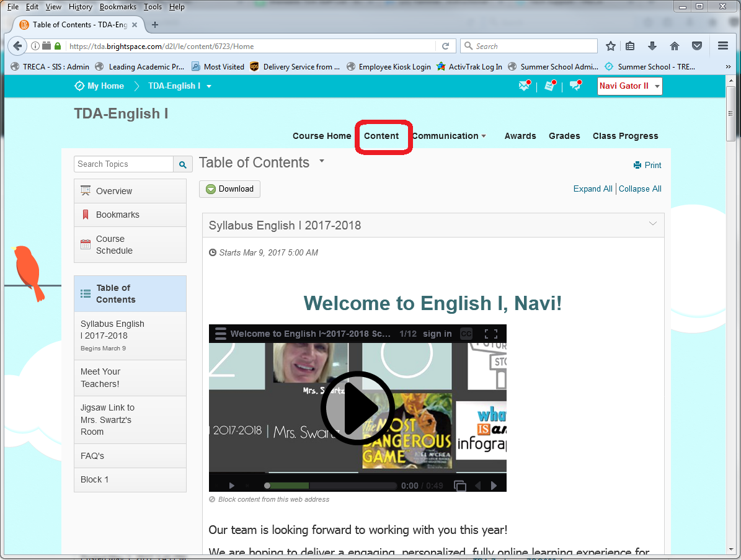This screenshot has height=560, width=741.
Task: Open the Awards page
Action: [520, 136]
